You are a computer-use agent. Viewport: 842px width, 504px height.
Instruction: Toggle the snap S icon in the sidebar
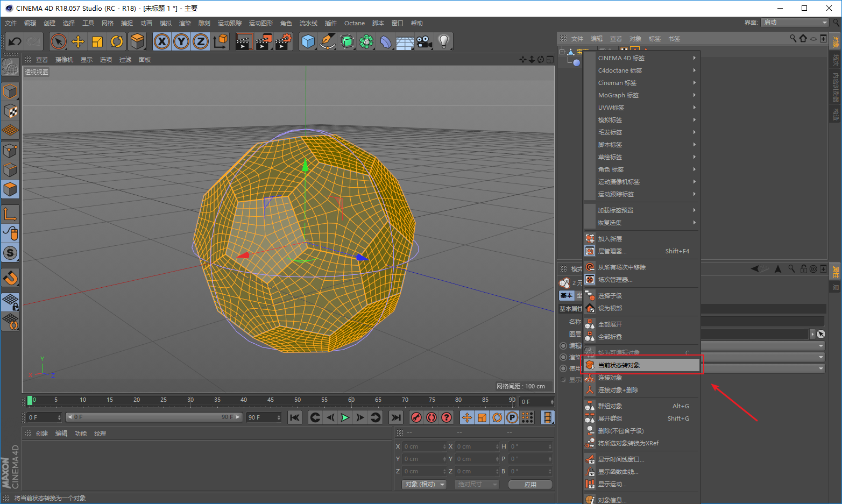pos(10,252)
